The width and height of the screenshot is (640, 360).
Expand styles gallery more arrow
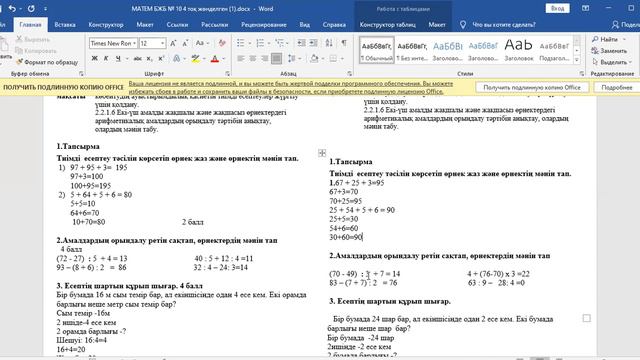[x=577, y=60]
